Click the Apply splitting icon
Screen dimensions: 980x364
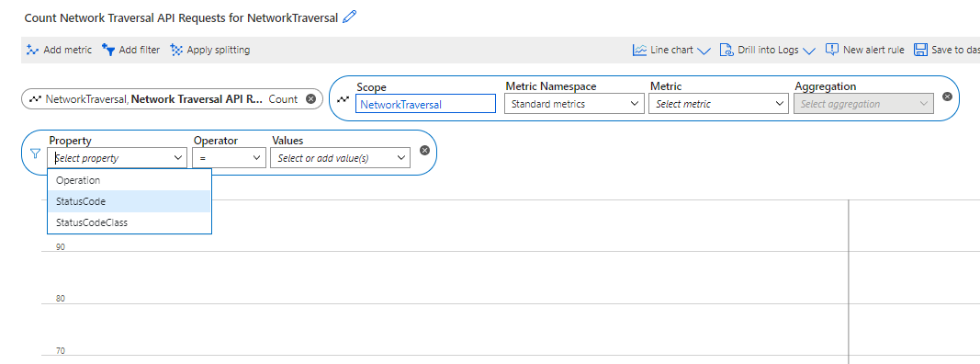tap(177, 50)
